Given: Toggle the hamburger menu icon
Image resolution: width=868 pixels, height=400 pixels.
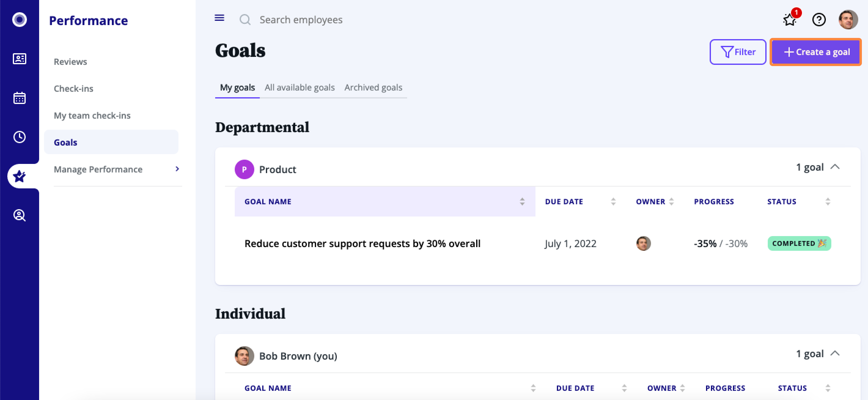Looking at the screenshot, I should (x=219, y=18).
